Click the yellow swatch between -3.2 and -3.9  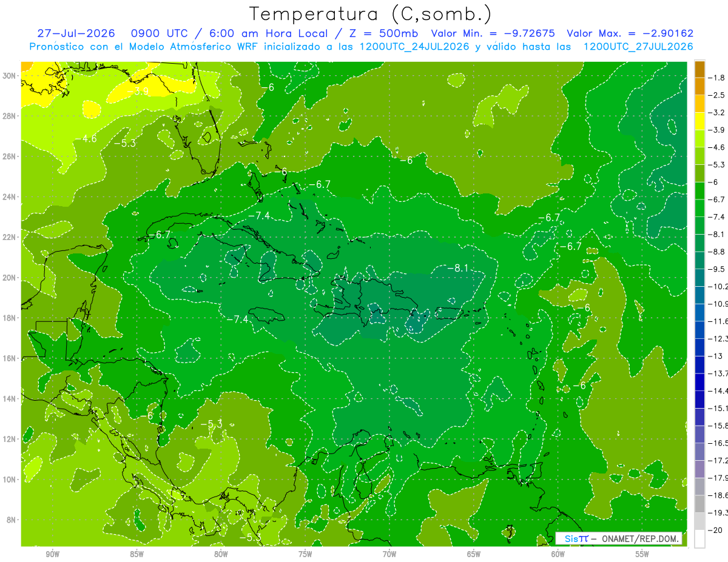click(x=699, y=121)
